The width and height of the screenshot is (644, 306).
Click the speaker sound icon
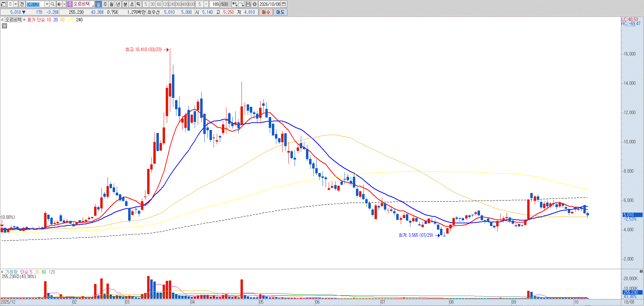click(x=59, y=4)
